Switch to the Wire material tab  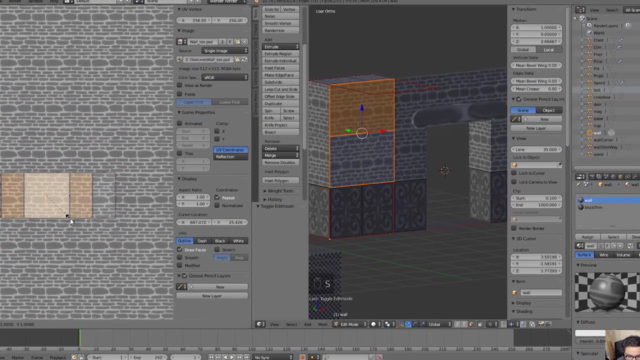tap(603, 255)
